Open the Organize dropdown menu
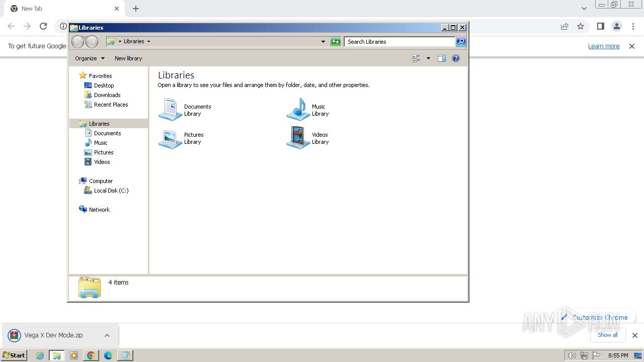This screenshot has height=362, width=644. point(90,58)
